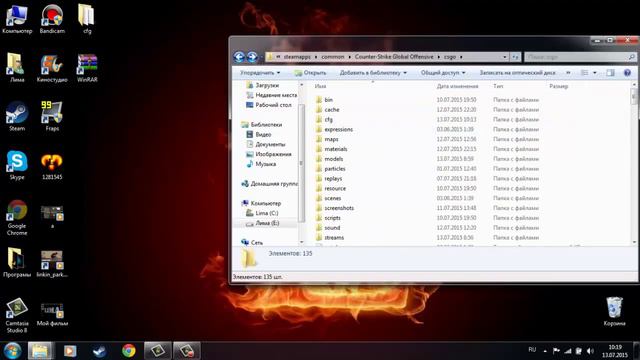Click the volume tray icon

point(590,351)
